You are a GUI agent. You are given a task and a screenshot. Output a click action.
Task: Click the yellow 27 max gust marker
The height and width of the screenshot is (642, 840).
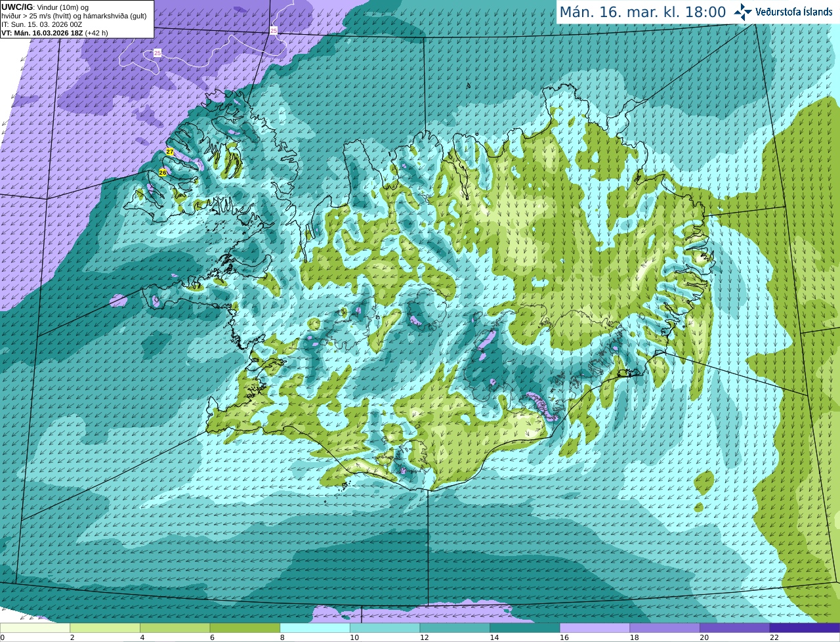tap(170, 152)
